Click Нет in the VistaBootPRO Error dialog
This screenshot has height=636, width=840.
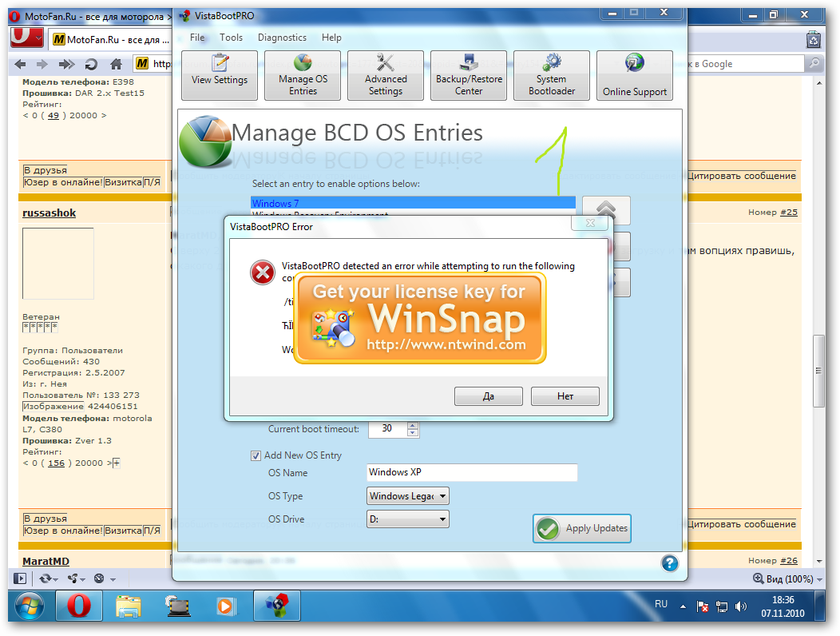(565, 396)
